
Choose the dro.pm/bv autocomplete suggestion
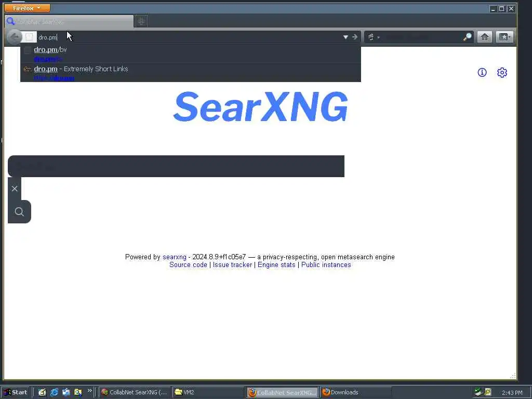click(190, 54)
